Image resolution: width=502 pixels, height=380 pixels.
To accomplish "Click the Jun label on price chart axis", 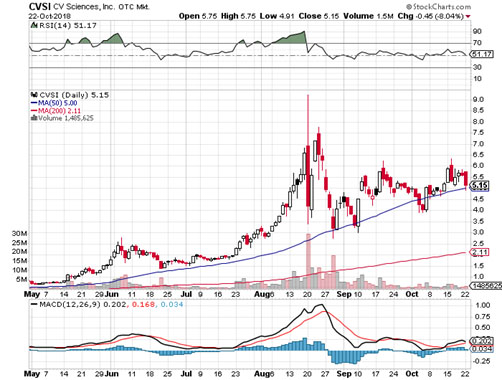I will (x=112, y=294).
